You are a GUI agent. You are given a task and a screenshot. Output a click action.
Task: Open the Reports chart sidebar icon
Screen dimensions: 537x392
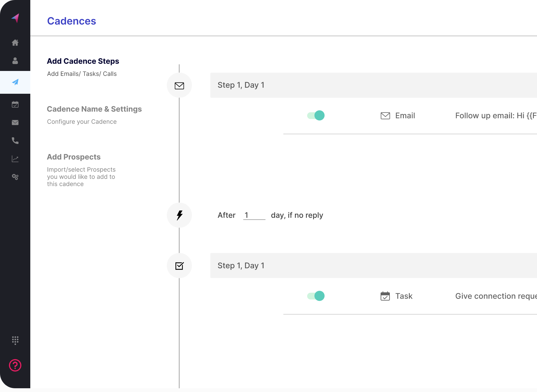click(x=15, y=159)
